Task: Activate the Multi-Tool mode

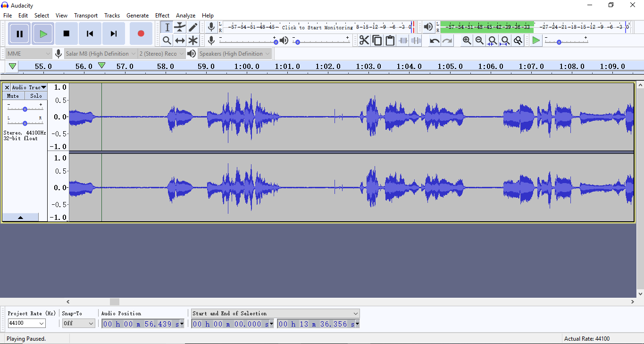Action: coord(193,40)
